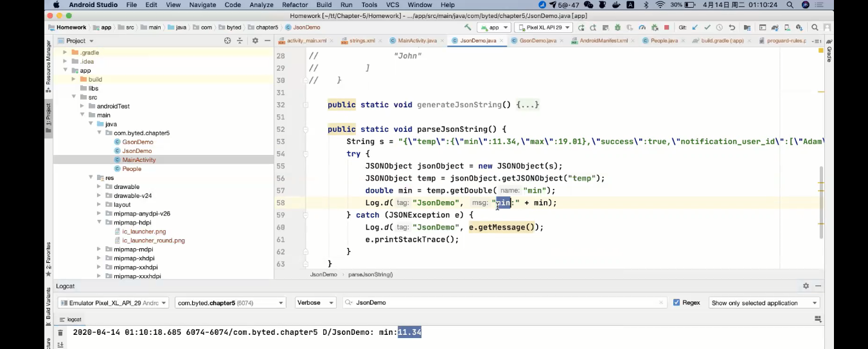This screenshot has width=868, height=349.
Task: Clear logcat with trash icon
Action: (x=60, y=333)
